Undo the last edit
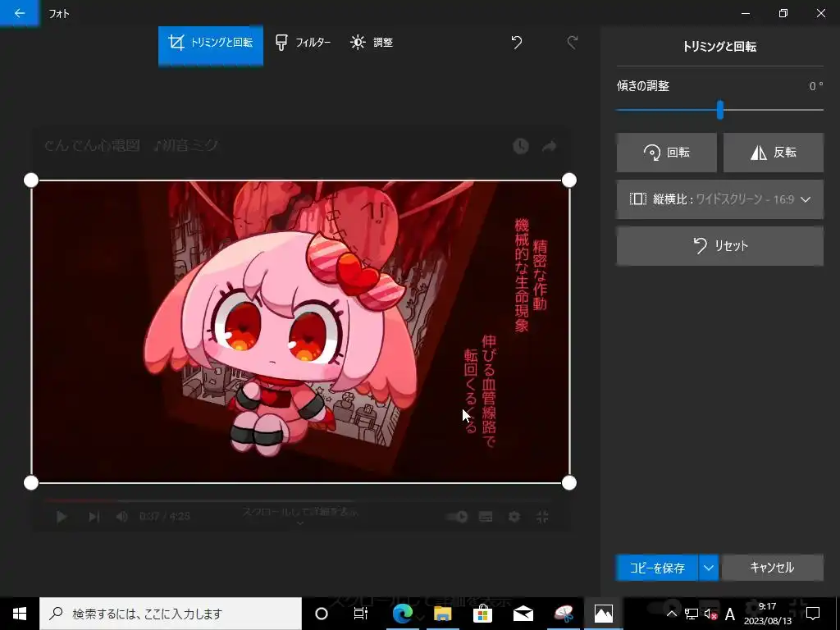Image resolution: width=840 pixels, height=630 pixels. coord(517,43)
